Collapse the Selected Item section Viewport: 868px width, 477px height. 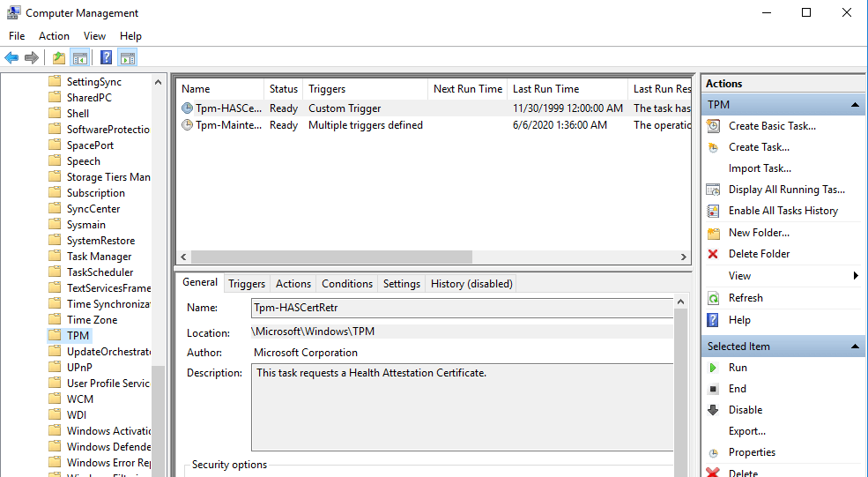[855, 347]
